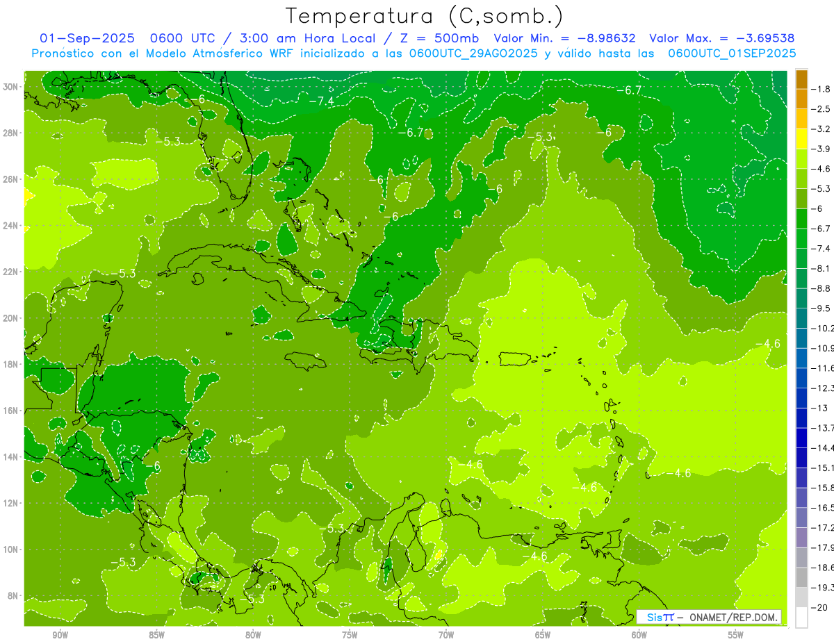Screen dimensions: 834x644
Task: Click the '70W' longitude axis label
Action: point(446,635)
